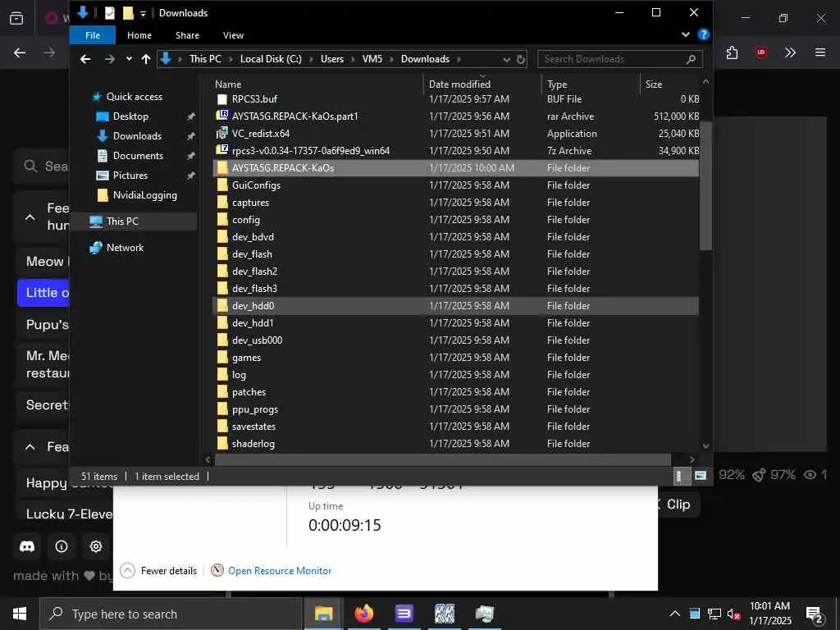Sort by Size column header
This screenshot has width=840, height=630.
tap(669, 84)
